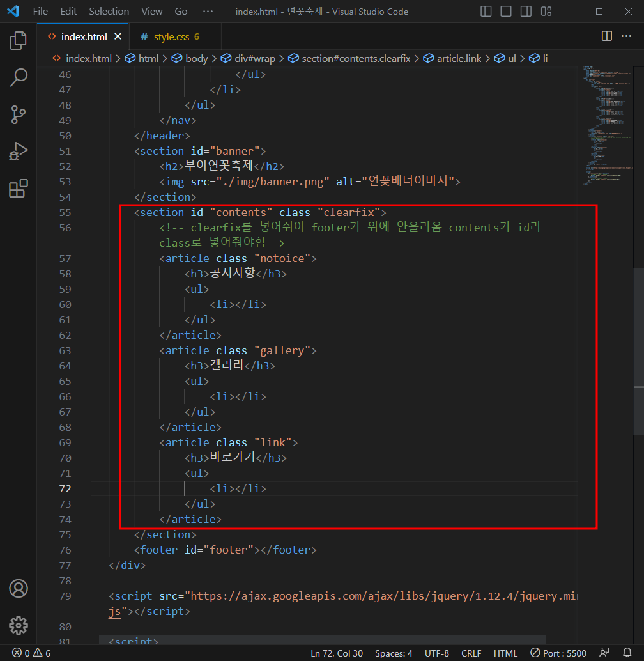
Task: Click the li breadcrumb item
Action: (x=539, y=59)
